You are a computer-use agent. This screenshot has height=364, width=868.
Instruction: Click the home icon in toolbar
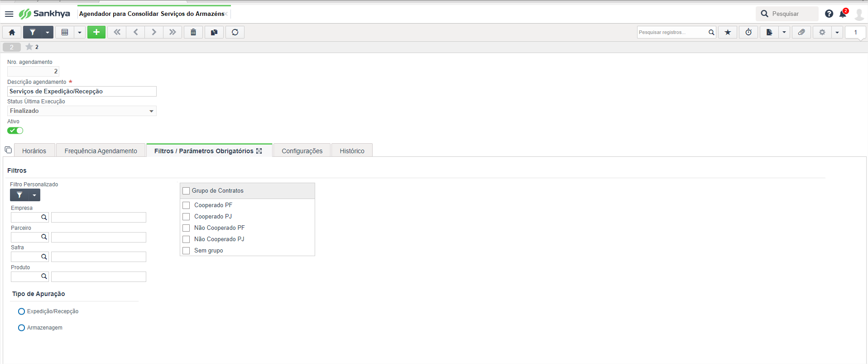tap(12, 32)
